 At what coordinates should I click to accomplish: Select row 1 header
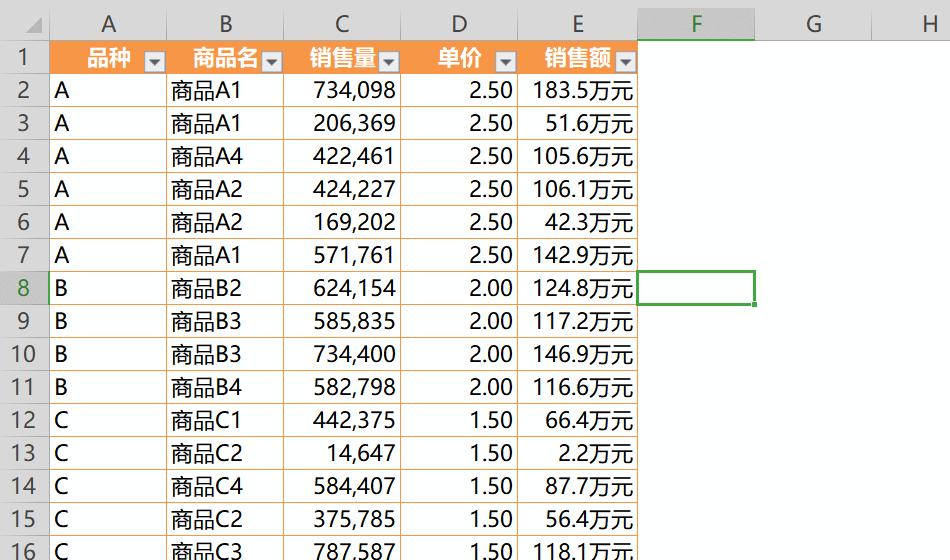point(24,58)
